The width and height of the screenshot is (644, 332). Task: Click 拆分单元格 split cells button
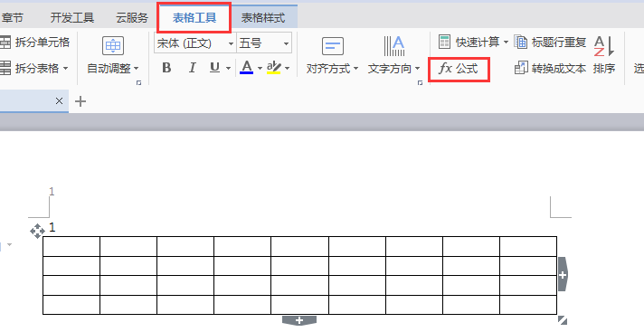pyautogui.click(x=35, y=42)
